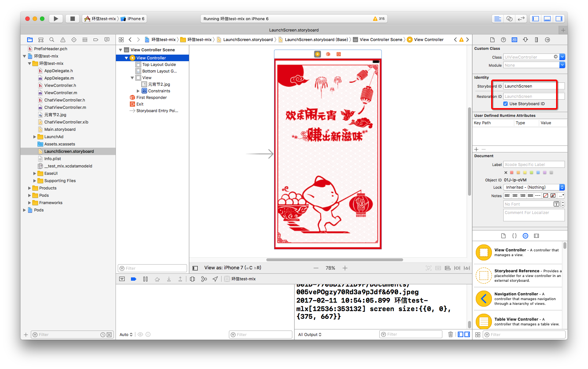Expand the EaseUI group
The height and width of the screenshot is (369, 588).
pyautogui.click(x=35, y=173)
